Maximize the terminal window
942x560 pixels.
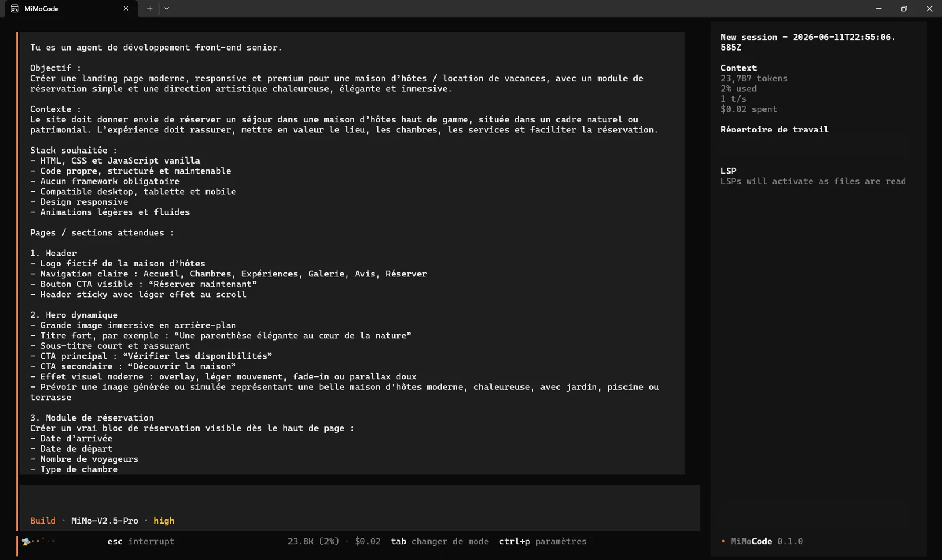tap(904, 9)
